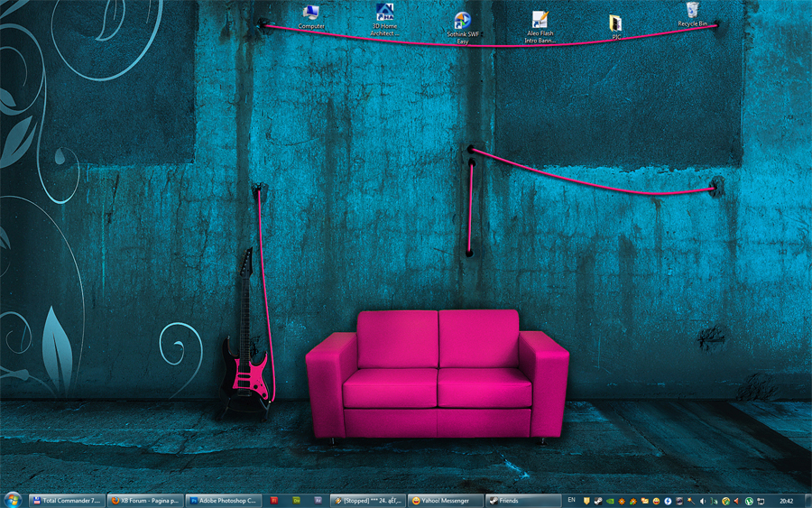Image resolution: width=812 pixels, height=508 pixels.
Task: Click the folder-shaped tray icon
Action: [645, 501]
